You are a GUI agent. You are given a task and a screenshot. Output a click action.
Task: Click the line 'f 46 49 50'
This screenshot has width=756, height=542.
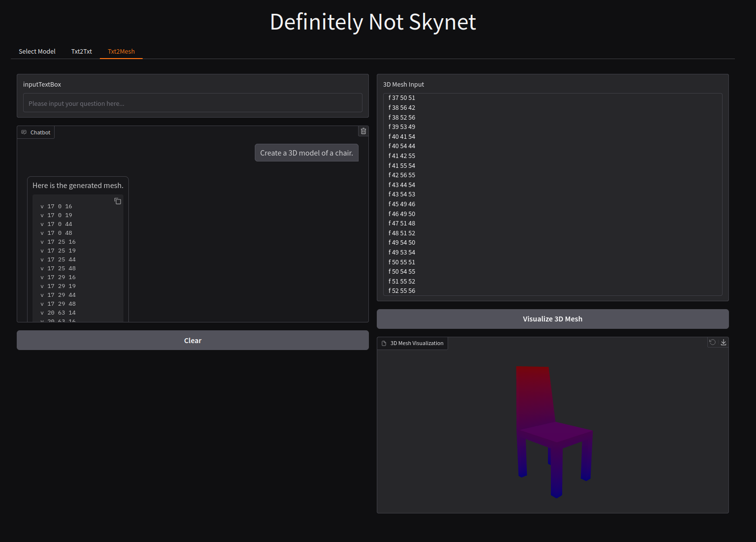(x=402, y=214)
